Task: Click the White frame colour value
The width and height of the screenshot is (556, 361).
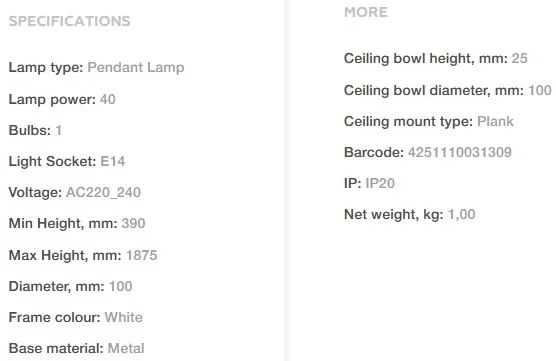Action: 123,317
